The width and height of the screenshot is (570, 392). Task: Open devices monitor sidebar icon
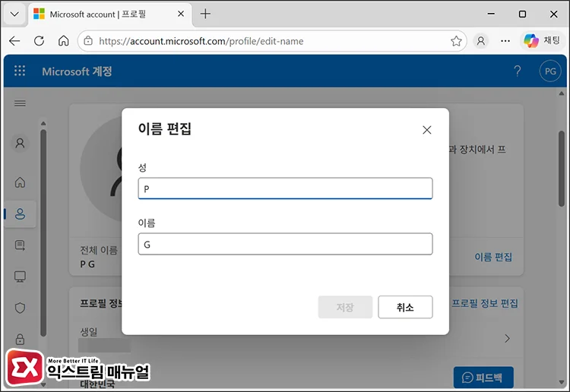[20, 277]
